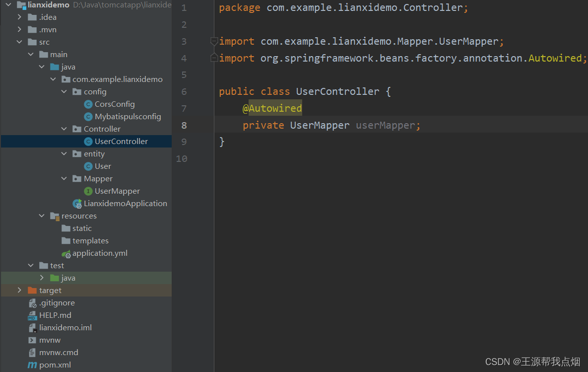Click the mvnw shell script icon
The height and width of the screenshot is (372, 588).
(x=32, y=340)
